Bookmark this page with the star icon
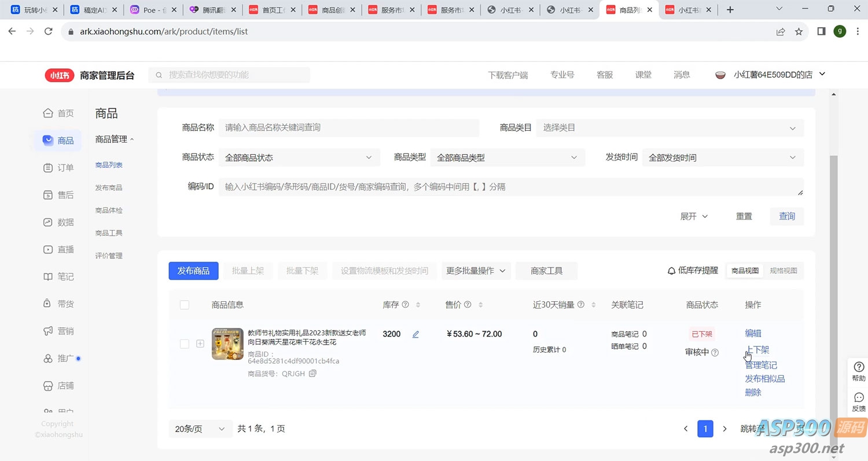Screen dimensions: 868x461 [x=799, y=32]
